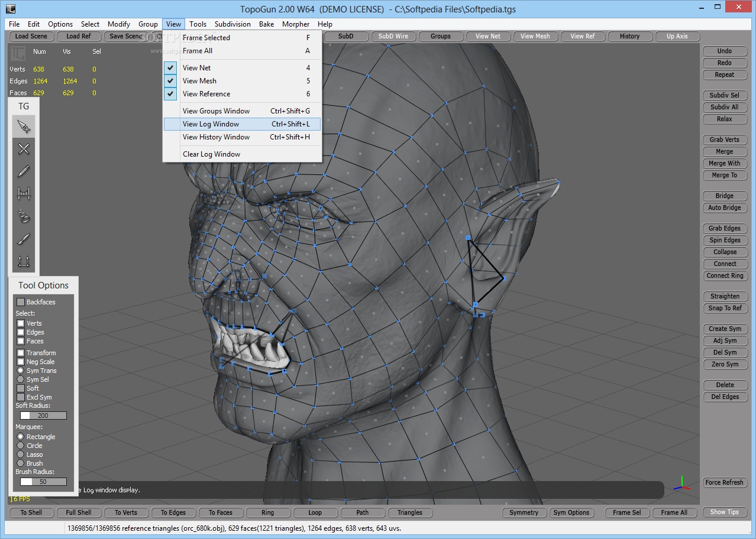
Task: Open the Edit menu
Action: pyautogui.click(x=34, y=24)
